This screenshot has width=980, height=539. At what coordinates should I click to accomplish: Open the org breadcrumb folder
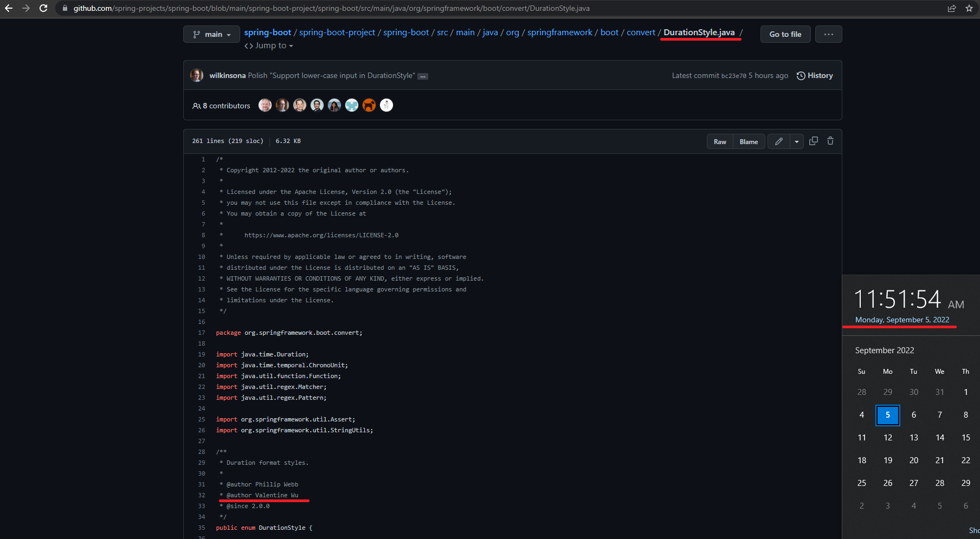pos(513,33)
